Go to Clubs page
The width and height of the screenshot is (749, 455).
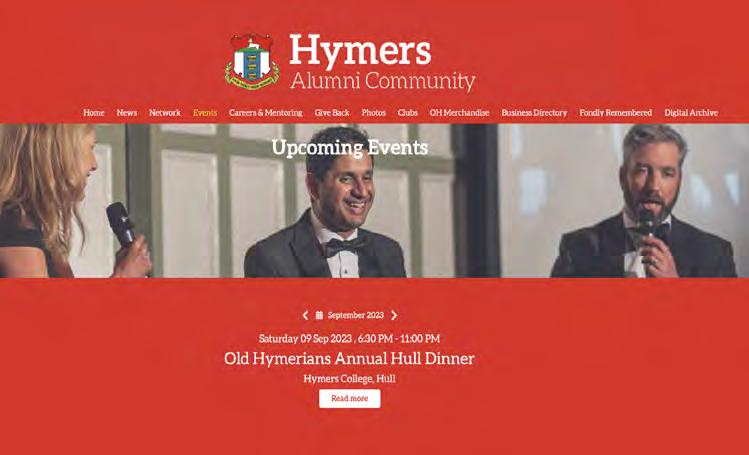(407, 113)
